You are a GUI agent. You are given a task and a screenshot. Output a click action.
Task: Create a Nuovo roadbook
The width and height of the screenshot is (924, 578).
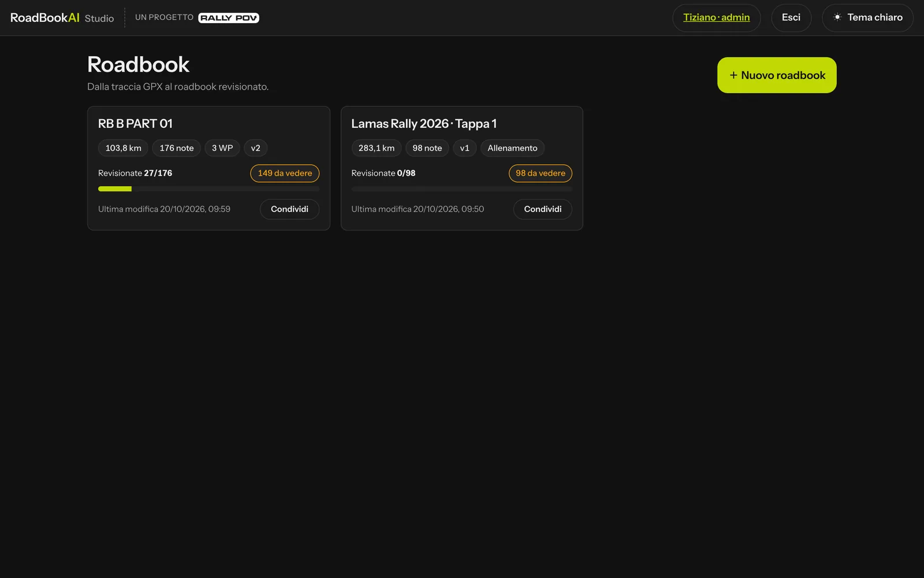(x=777, y=75)
